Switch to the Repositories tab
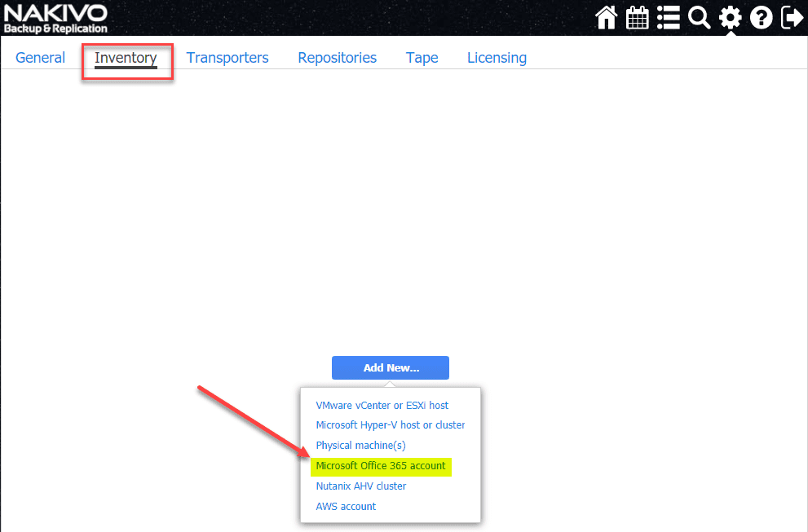The image size is (808, 532). click(337, 58)
